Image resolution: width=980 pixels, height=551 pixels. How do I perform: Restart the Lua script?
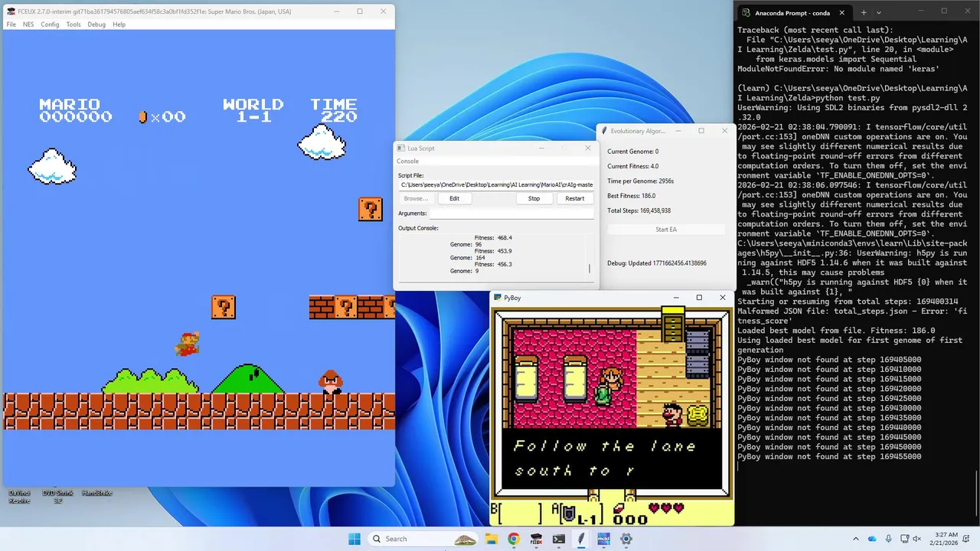tap(574, 198)
